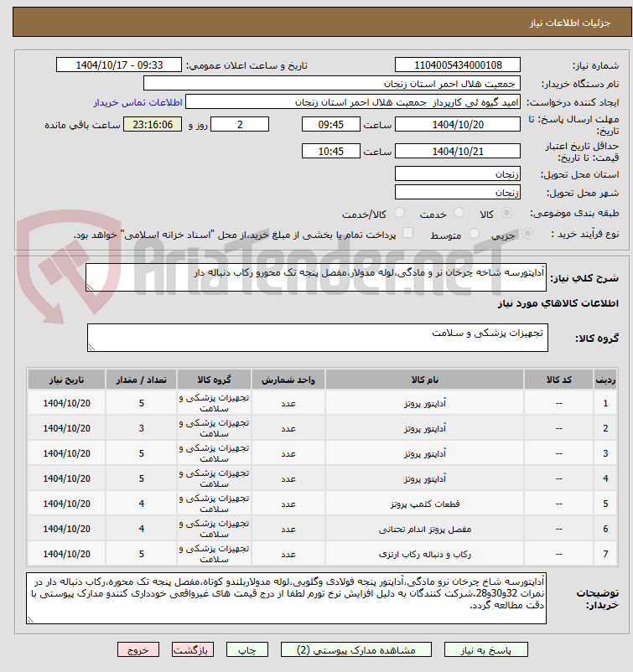Image resolution: width=633 pixels, height=672 pixels.
Task: Toggle اسناد خزانه اسلامی payment checkbox
Action: pyautogui.click(x=407, y=233)
